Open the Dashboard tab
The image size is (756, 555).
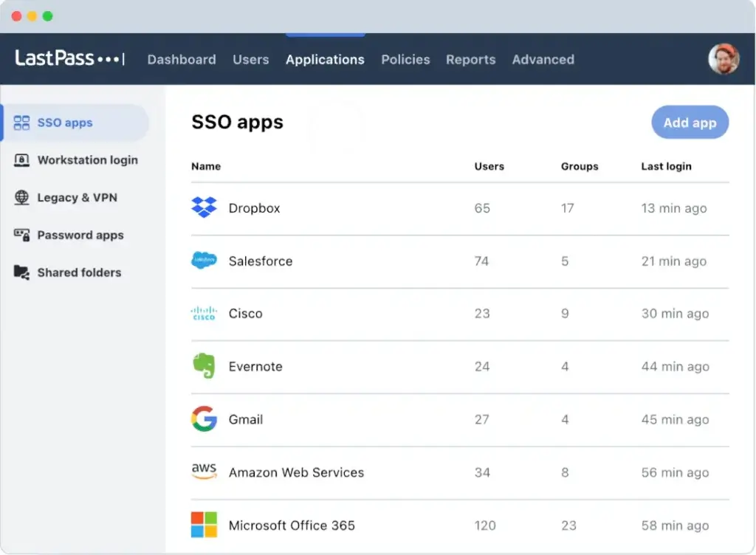pyautogui.click(x=182, y=59)
